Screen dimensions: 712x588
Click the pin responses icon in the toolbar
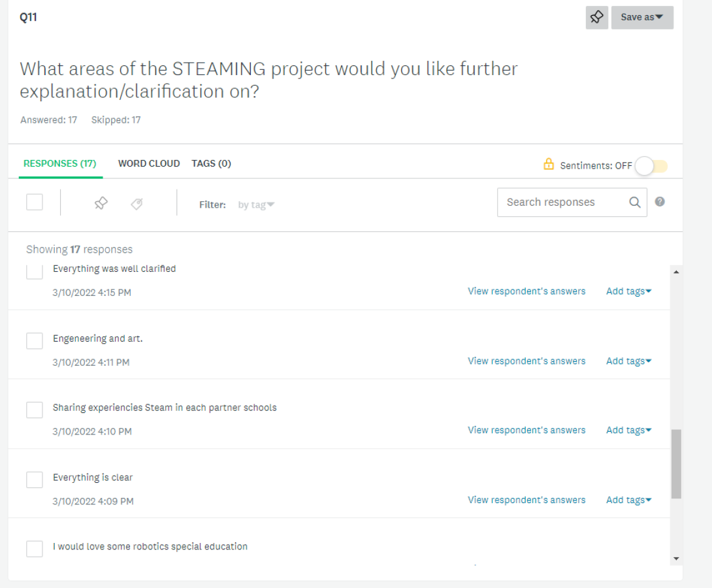(x=101, y=203)
